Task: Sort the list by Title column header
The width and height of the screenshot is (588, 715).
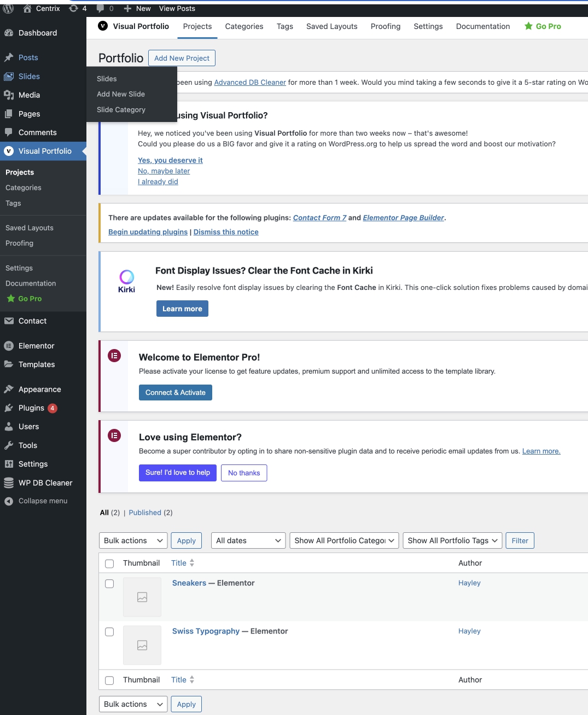Action: coord(179,563)
